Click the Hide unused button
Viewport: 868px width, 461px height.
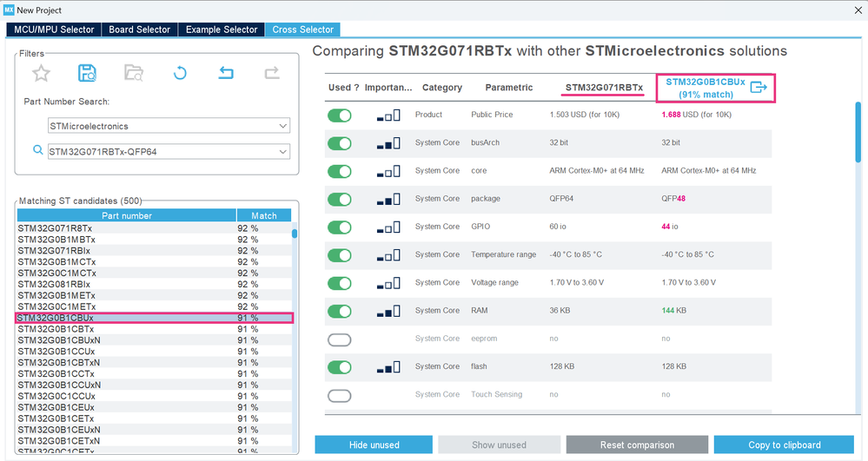click(374, 445)
